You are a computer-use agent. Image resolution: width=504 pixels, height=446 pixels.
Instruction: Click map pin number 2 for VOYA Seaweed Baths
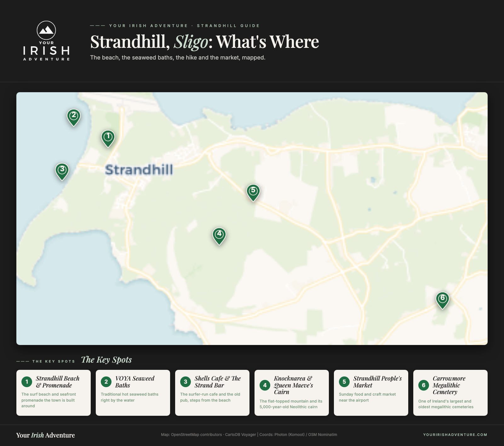74,117
